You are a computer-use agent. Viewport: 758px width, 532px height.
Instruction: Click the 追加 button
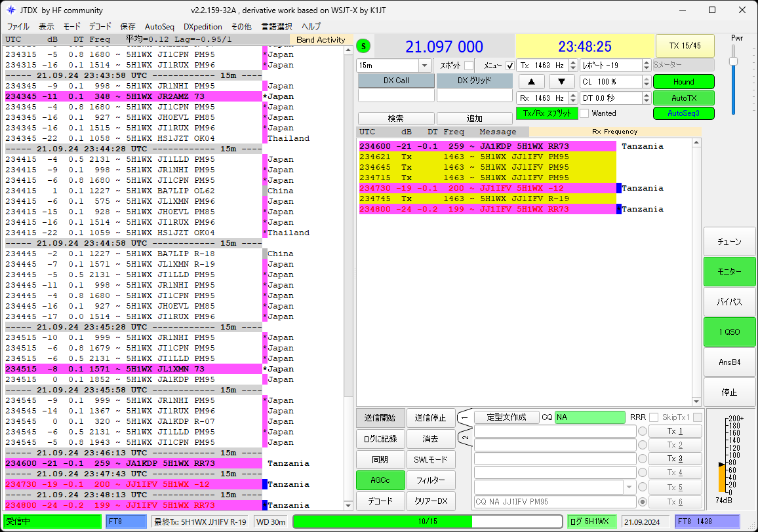coord(474,119)
